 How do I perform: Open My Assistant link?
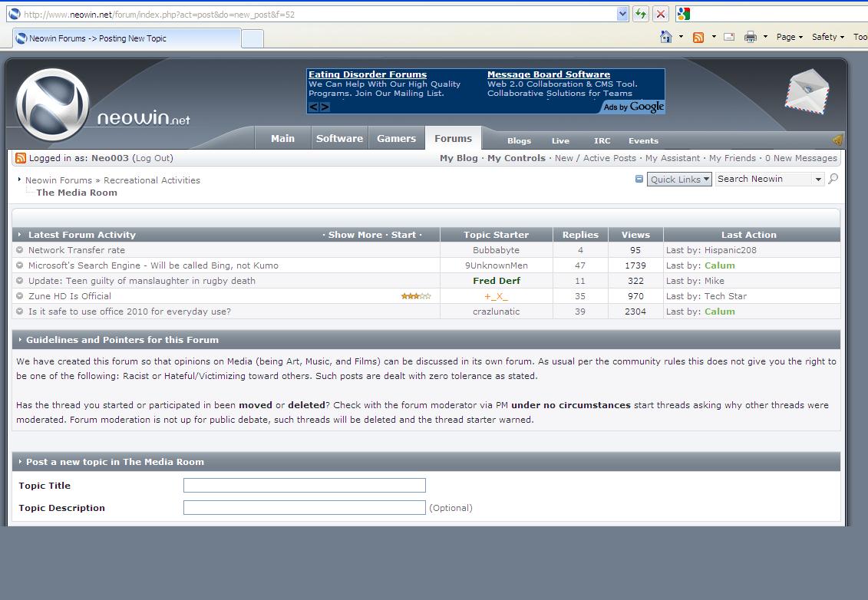[672, 158]
